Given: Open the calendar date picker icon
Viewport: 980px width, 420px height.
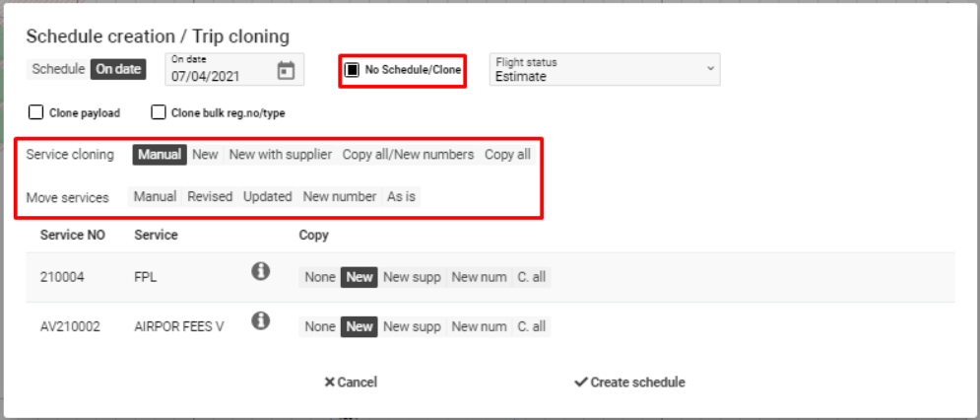Looking at the screenshot, I should [x=286, y=70].
